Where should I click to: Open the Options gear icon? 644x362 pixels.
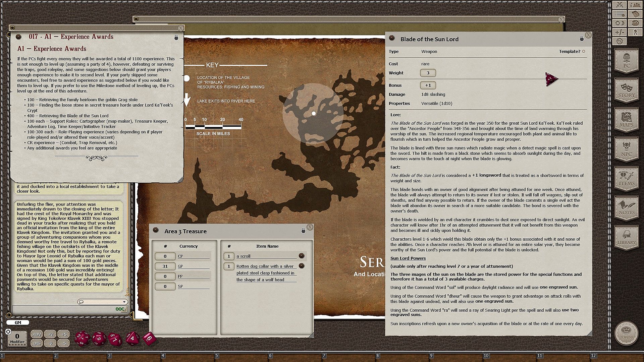[x=620, y=41]
